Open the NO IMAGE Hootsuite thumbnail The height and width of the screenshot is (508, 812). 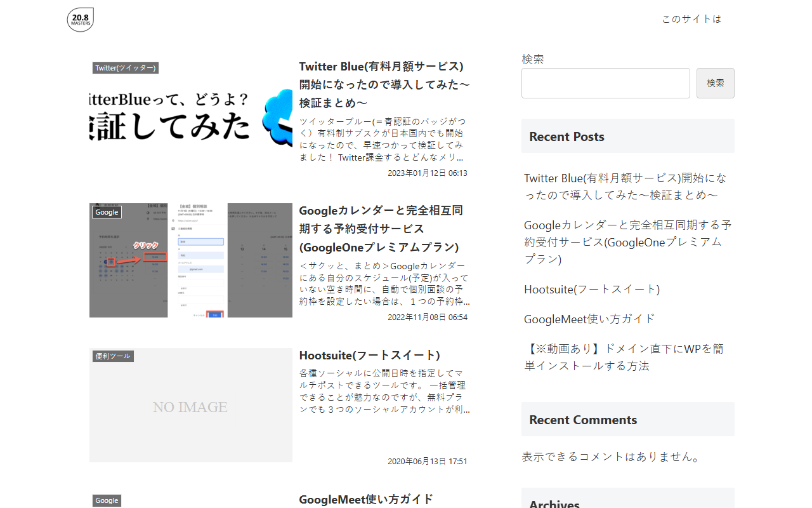click(x=191, y=405)
